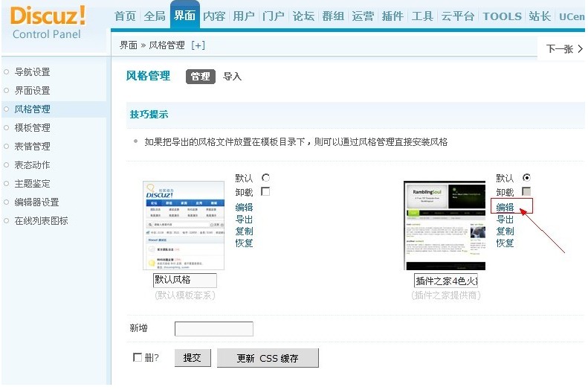Click the 更新 CSS 缓存 button
Image resolution: width=588 pixels, height=390 pixels.
point(268,358)
